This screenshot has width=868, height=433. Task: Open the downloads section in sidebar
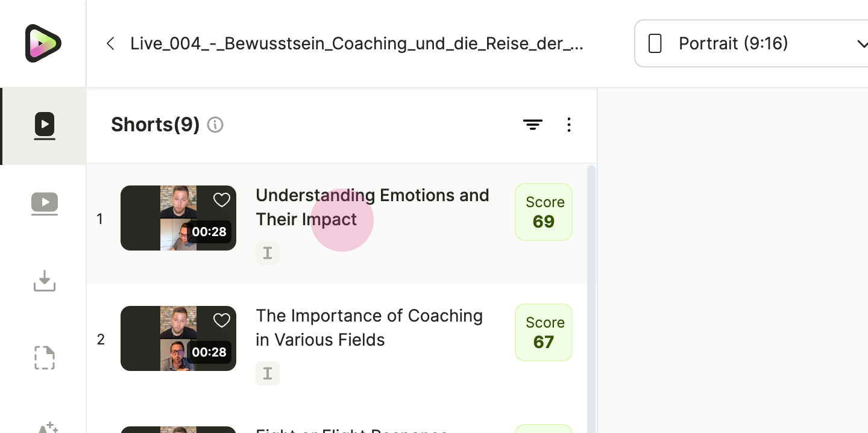45,281
